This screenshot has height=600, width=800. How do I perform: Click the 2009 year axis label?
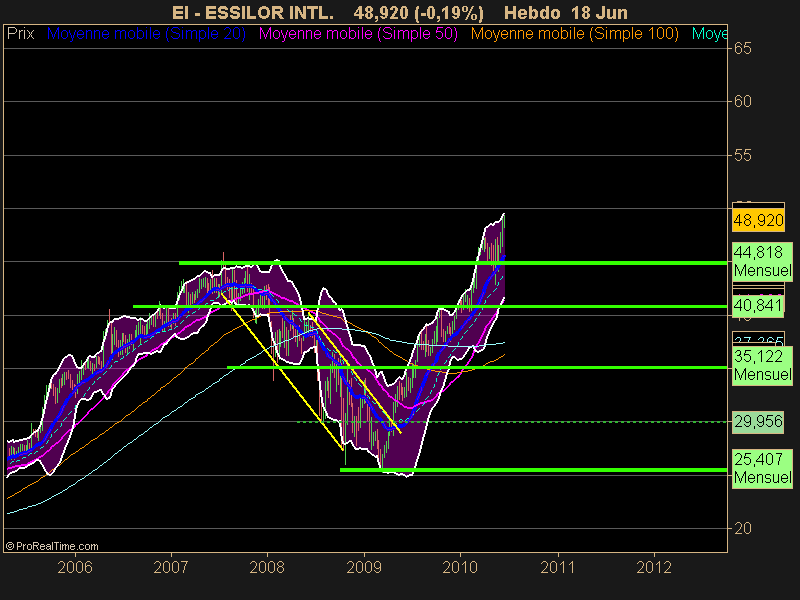coord(364,567)
